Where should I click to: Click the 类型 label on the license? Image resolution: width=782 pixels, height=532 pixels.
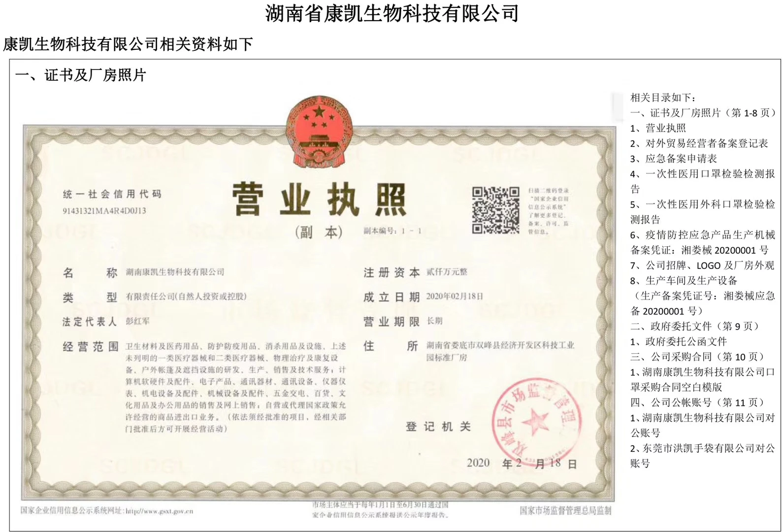tap(90, 297)
